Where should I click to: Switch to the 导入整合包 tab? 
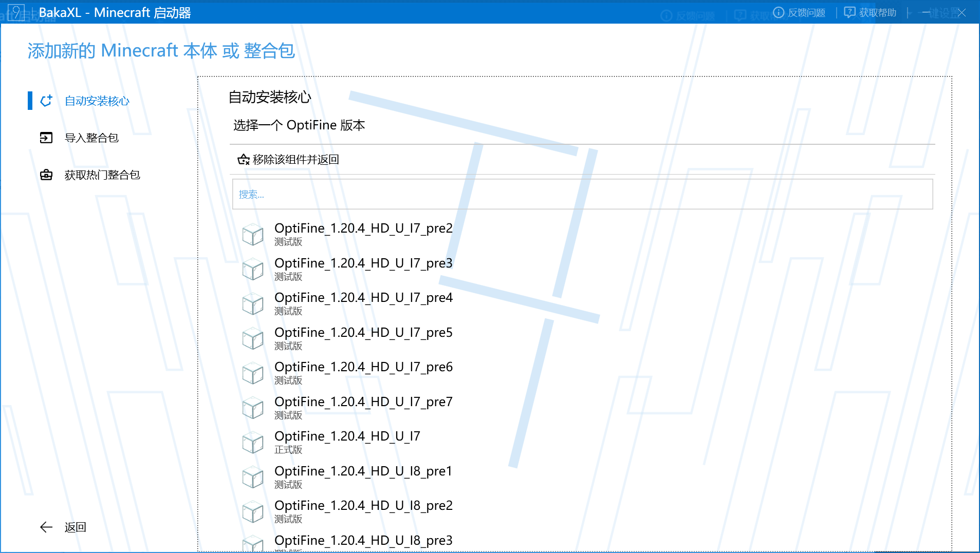pos(91,138)
